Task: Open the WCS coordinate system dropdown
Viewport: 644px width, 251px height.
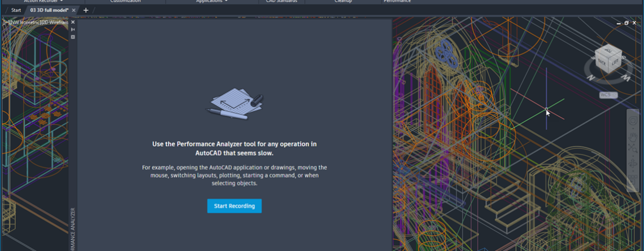Action: click(x=608, y=95)
